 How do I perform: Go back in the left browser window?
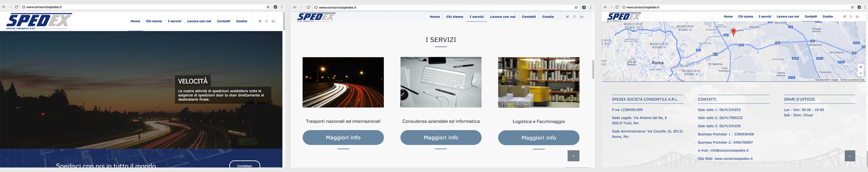(4, 7)
